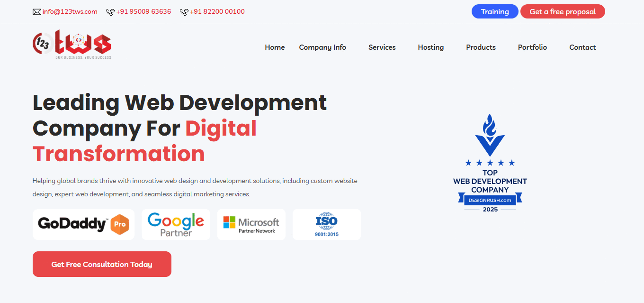Screen dimensions: 644x303
Task: Click the ISO 9001:2015 certification badge
Action: click(326, 224)
